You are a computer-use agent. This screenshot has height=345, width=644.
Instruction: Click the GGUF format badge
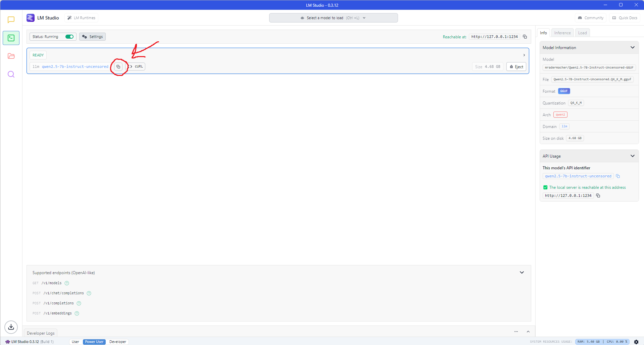click(564, 91)
